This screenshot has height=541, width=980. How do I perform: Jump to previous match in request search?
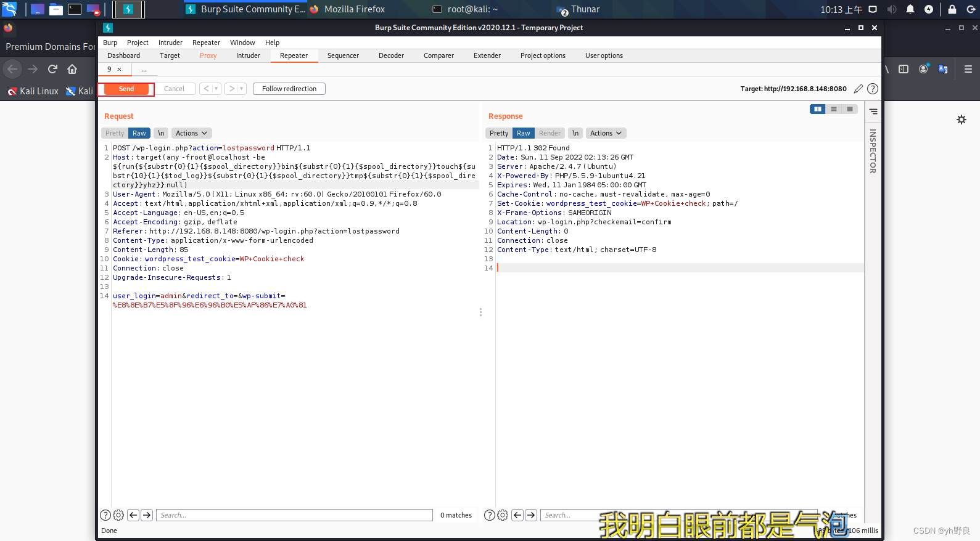click(133, 515)
